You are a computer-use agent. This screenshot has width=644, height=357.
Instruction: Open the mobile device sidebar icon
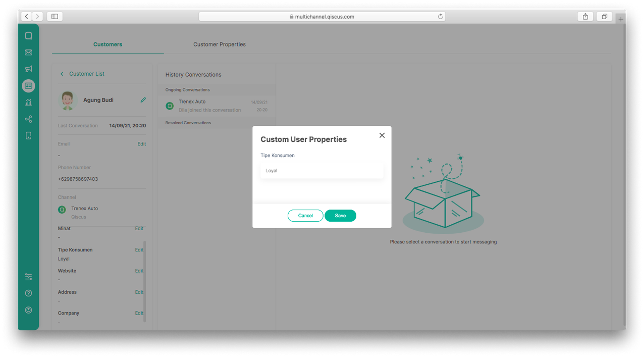(x=28, y=135)
